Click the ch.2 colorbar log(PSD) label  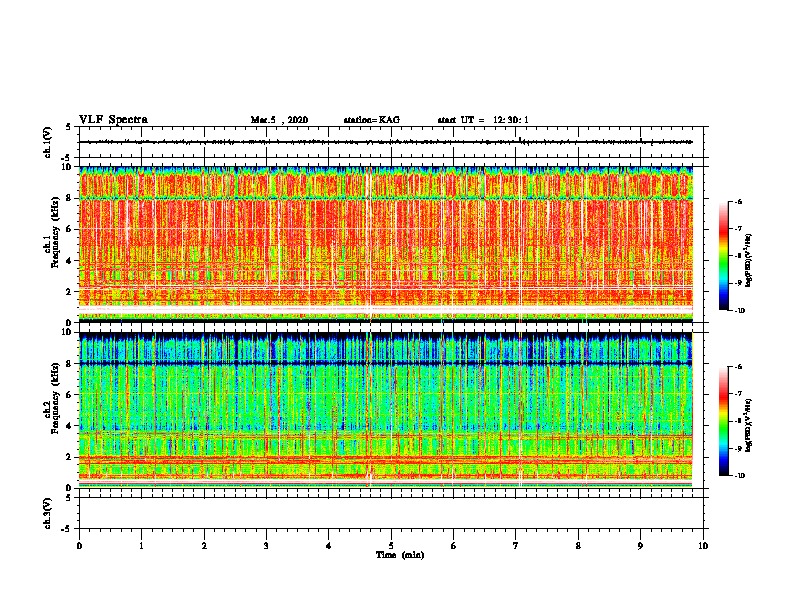(x=749, y=425)
